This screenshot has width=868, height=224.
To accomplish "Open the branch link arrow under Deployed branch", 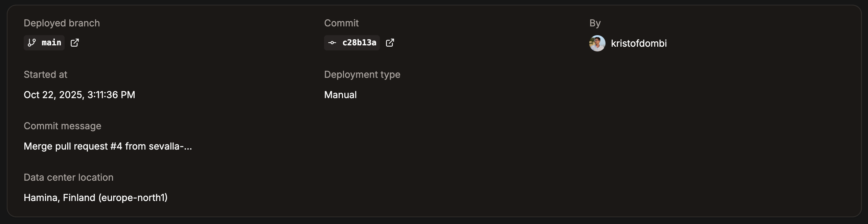I will 74,43.
